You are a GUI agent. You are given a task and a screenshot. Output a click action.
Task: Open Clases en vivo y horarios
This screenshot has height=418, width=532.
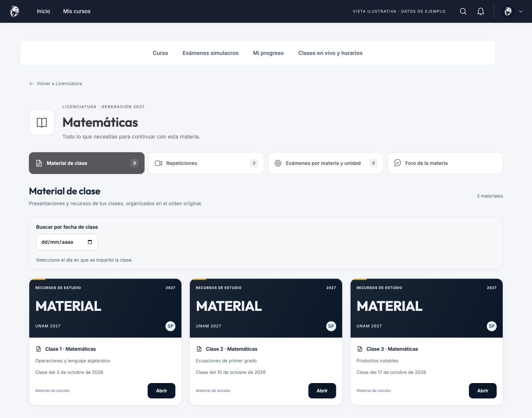tap(330, 53)
